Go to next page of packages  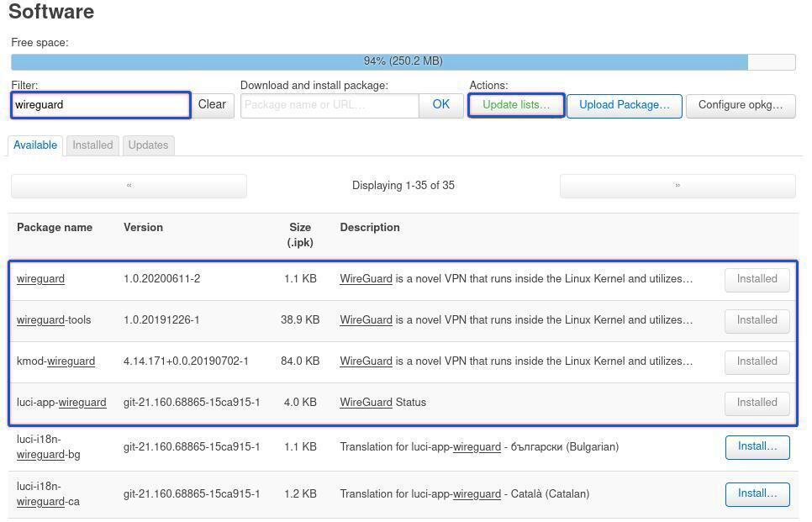[x=677, y=186]
